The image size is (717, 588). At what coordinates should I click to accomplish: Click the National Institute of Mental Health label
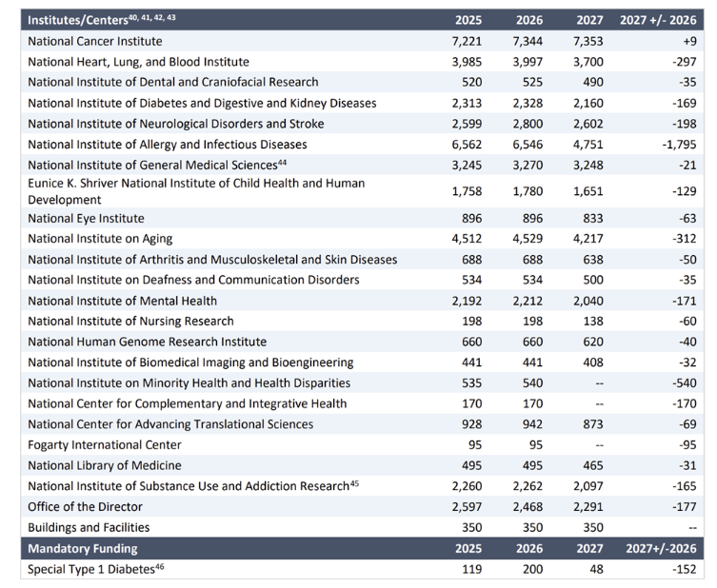pyautogui.click(x=123, y=301)
